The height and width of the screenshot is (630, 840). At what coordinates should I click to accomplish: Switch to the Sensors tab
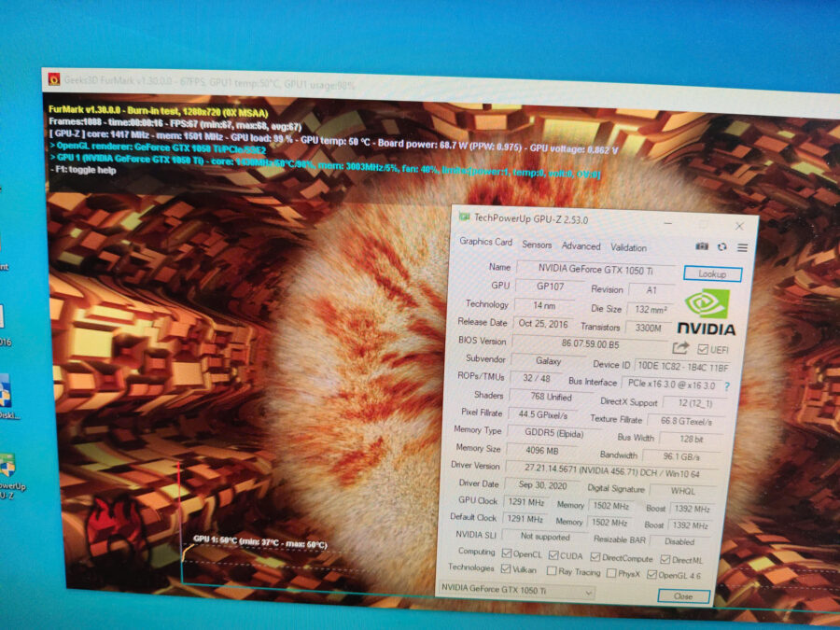pyautogui.click(x=537, y=245)
